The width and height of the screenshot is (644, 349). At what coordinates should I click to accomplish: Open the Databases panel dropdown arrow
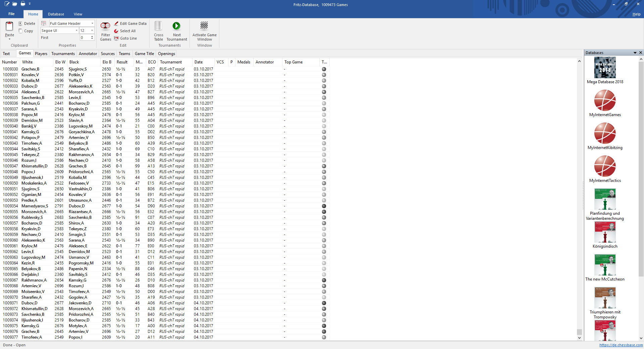(x=635, y=53)
